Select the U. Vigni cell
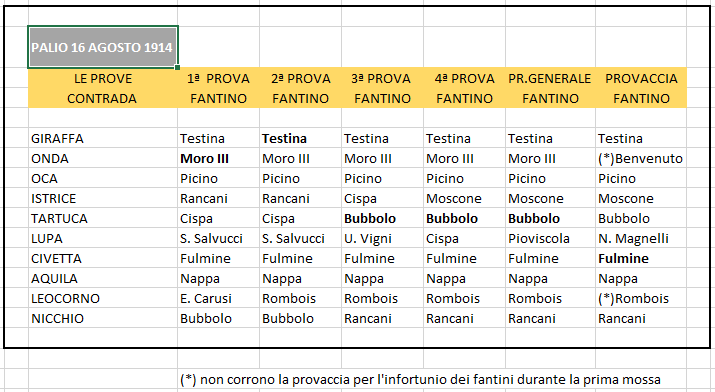The image size is (715, 392). [382, 238]
